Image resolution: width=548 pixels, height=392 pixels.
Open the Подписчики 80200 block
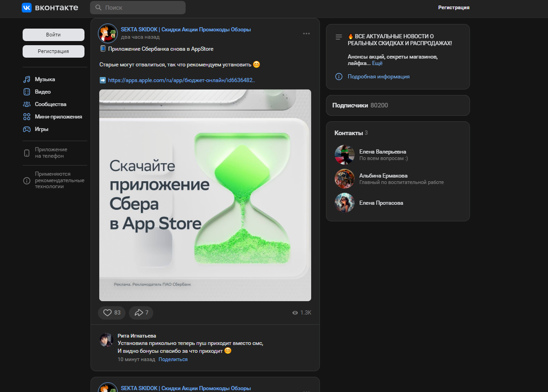(x=397, y=106)
